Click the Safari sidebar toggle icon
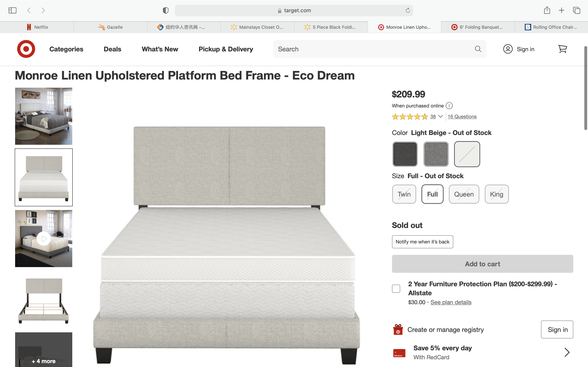The image size is (588, 367). [x=12, y=10]
